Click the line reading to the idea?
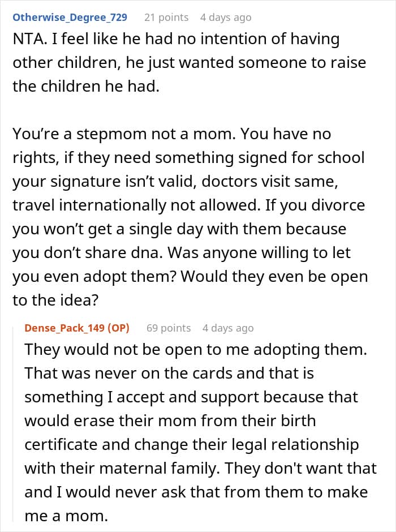 tap(55, 301)
